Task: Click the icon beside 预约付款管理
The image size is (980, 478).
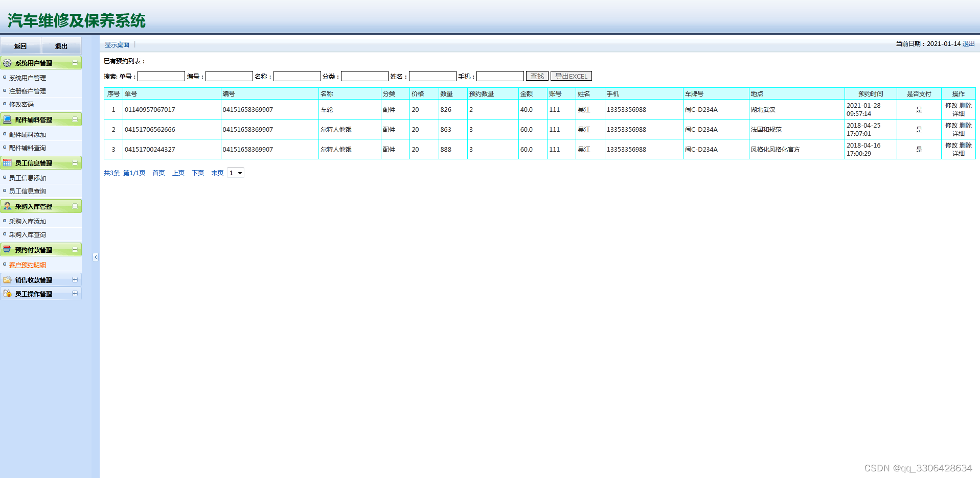Action: click(x=7, y=250)
